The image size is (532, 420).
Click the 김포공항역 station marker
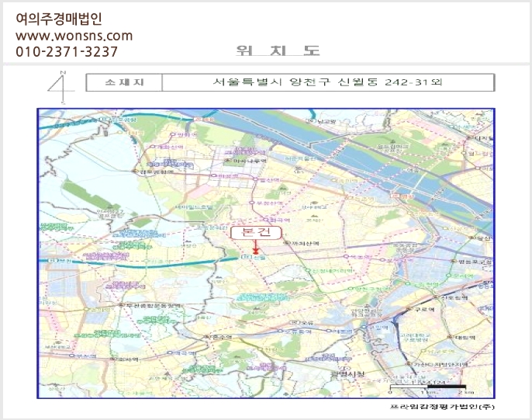136,172
